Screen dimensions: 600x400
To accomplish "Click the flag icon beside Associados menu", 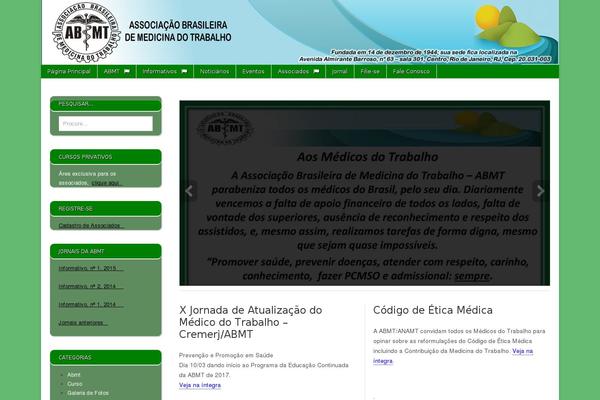I will [316, 72].
